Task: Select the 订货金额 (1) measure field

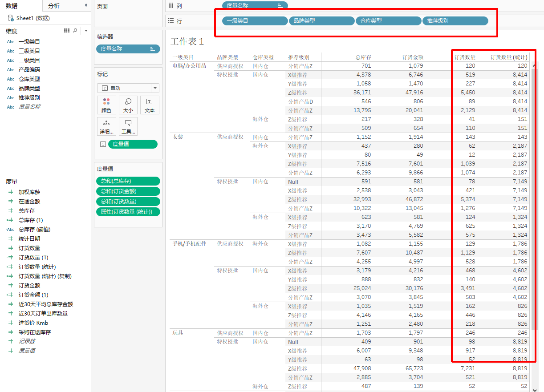Action: pyautogui.click(x=33, y=295)
